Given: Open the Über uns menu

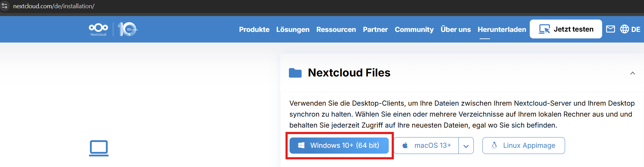Looking at the screenshot, I should (456, 29).
